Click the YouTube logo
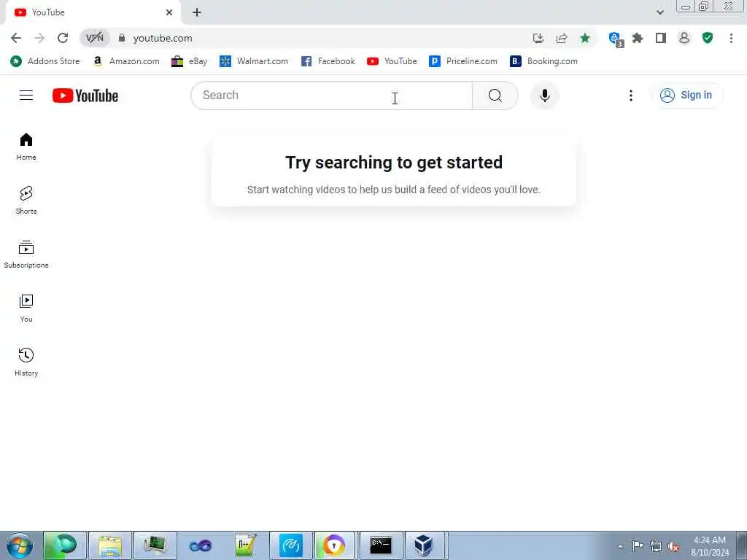747x560 pixels. tap(85, 96)
